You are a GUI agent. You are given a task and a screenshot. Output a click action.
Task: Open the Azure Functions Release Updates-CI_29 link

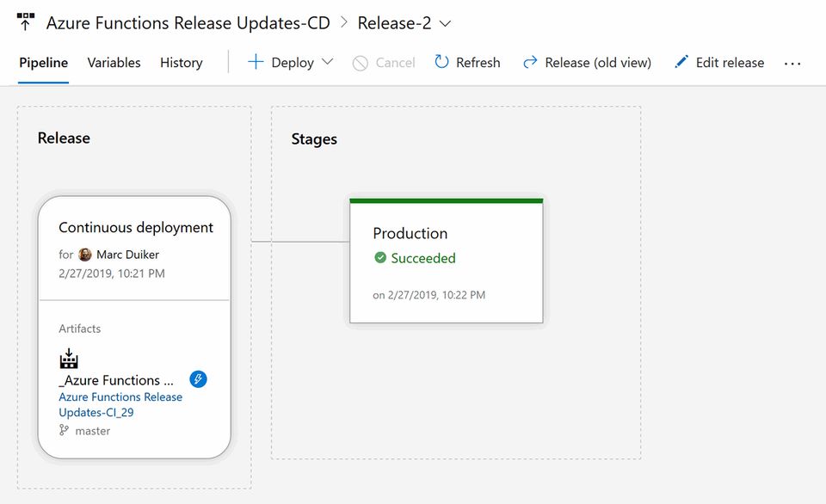point(120,404)
